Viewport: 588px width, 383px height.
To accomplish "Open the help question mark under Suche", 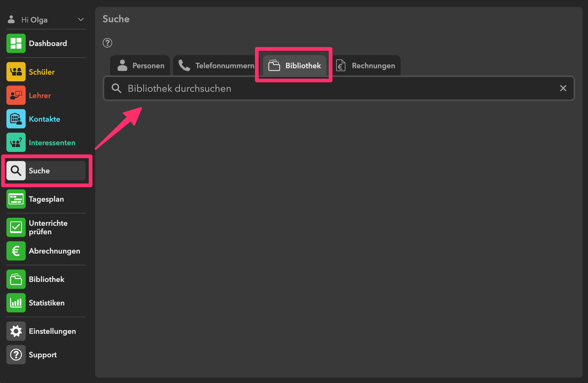I will coord(107,43).
